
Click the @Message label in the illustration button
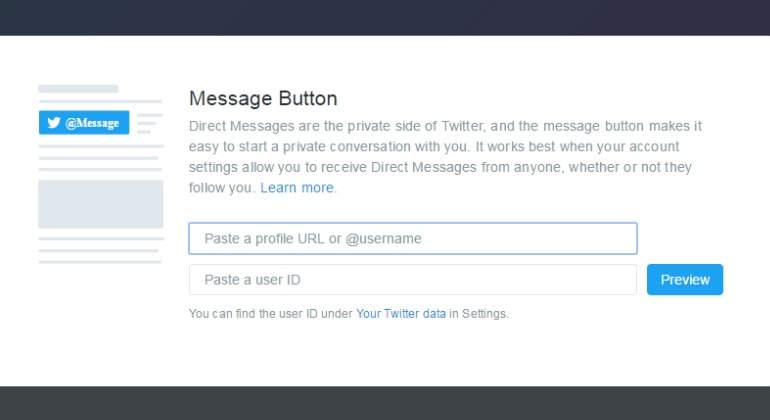92,123
